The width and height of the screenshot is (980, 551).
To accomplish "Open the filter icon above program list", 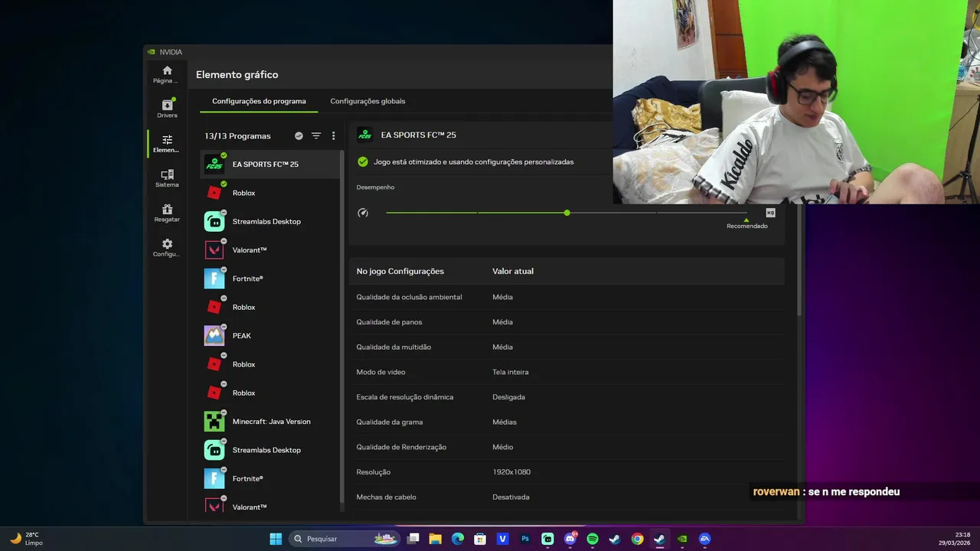I will (316, 135).
